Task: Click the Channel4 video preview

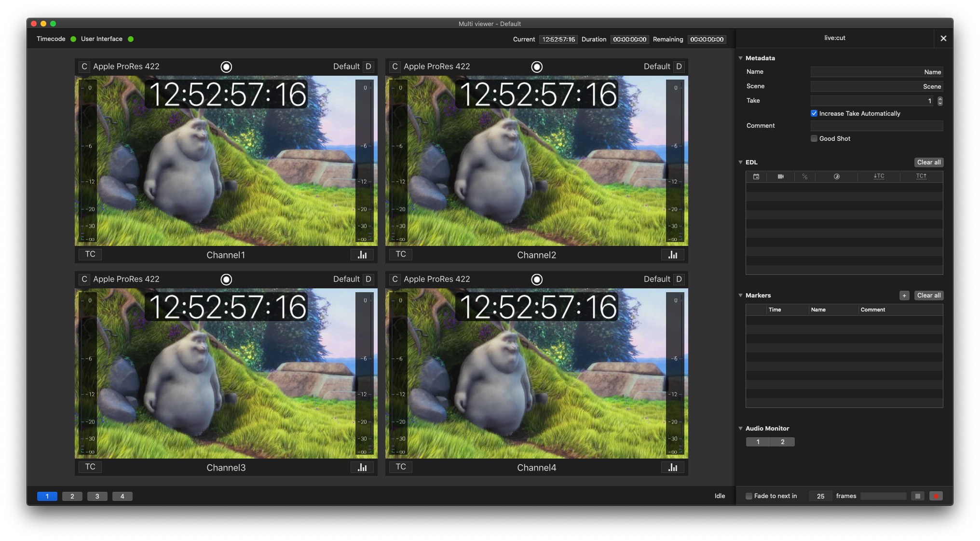Action: coord(537,373)
